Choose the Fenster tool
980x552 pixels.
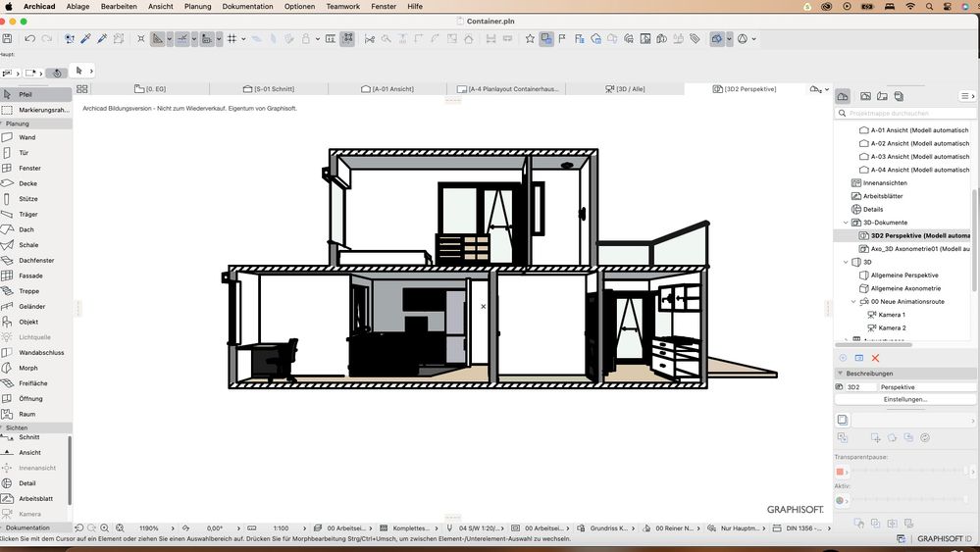29,168
